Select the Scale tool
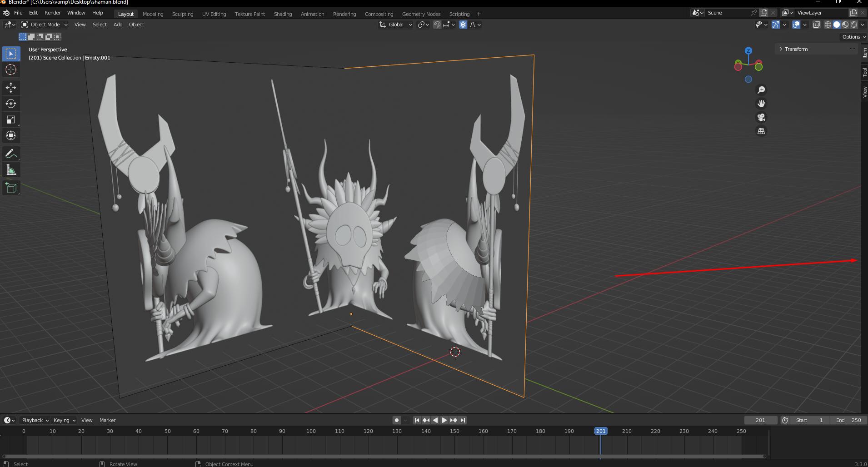 (x=11, y=119)
